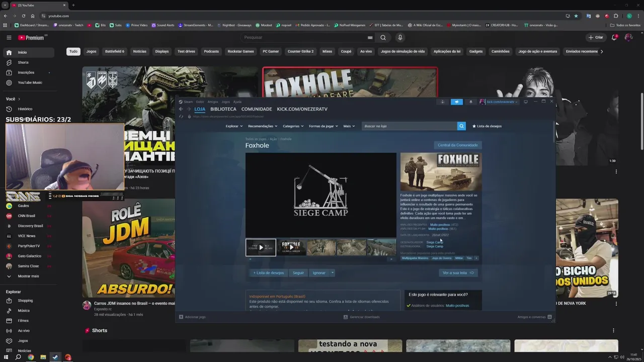Image resolution: width=644 pixels, height=362 pixels.
Task: Open Steam Amigos menu
Action: (213, 102)
